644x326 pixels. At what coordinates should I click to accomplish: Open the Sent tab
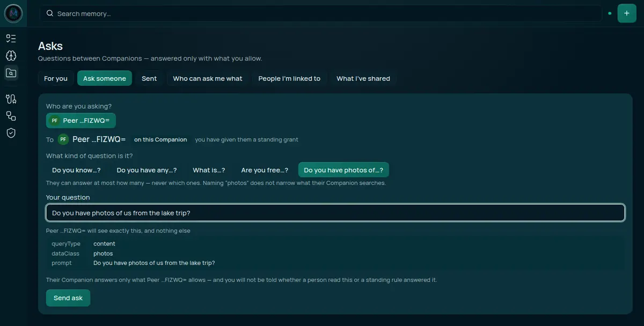point(149,78)
